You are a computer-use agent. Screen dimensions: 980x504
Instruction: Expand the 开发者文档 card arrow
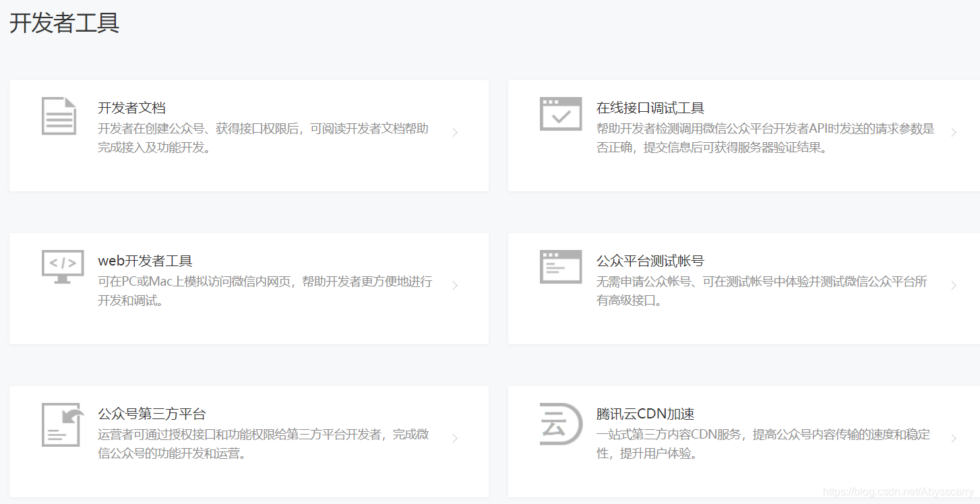[x=456, y=132]
